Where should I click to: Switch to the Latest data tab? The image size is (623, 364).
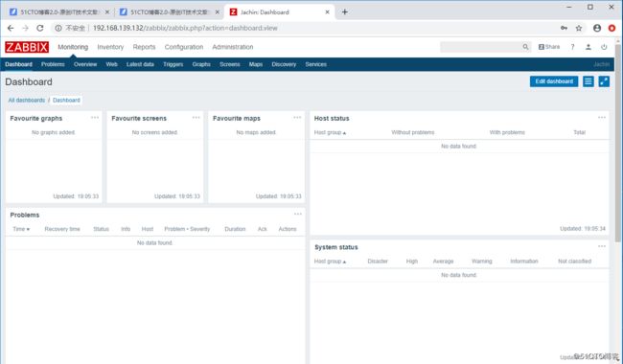tap(140, 64)
